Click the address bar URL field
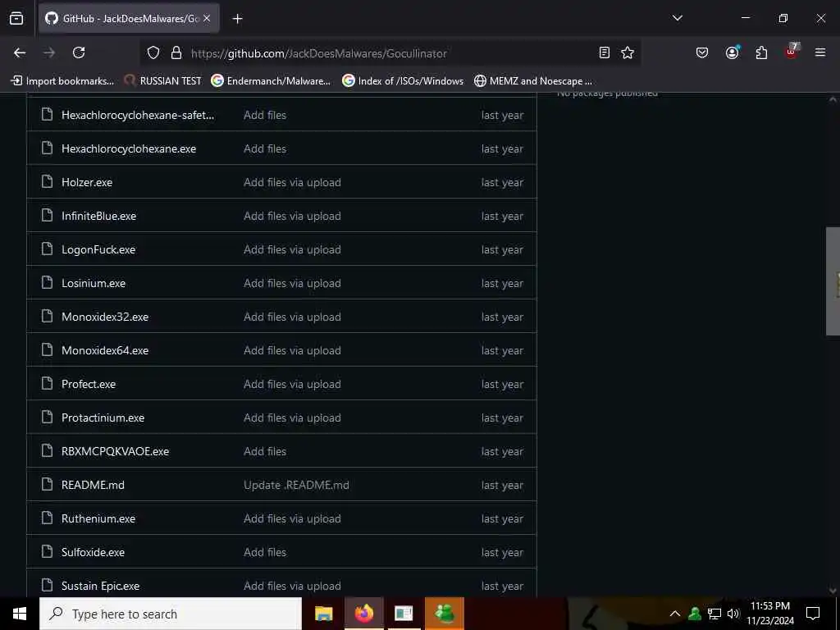This screenshot has width=840, height=630. 390,53
